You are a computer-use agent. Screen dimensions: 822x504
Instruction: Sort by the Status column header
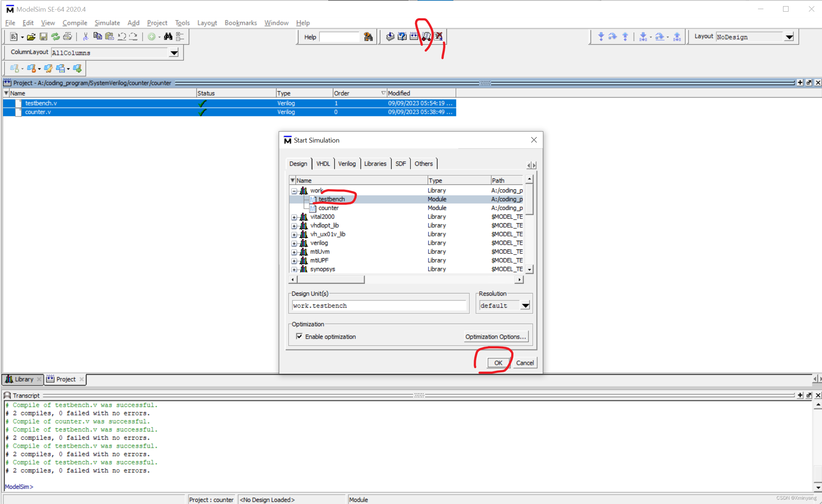(x=236, y=93)
